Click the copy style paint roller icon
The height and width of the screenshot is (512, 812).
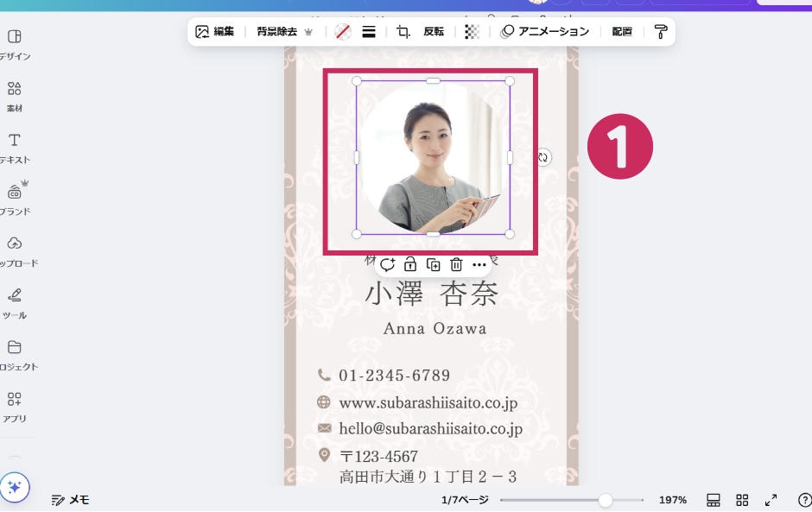tap(661, 32)
